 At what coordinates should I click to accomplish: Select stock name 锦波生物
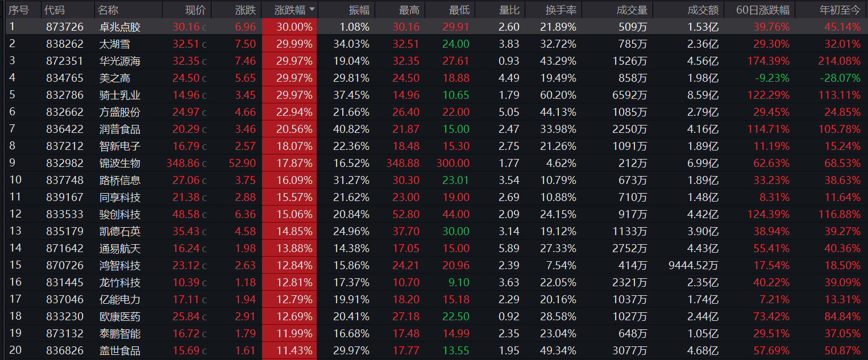pyautogui.click(x=119, y=163)
